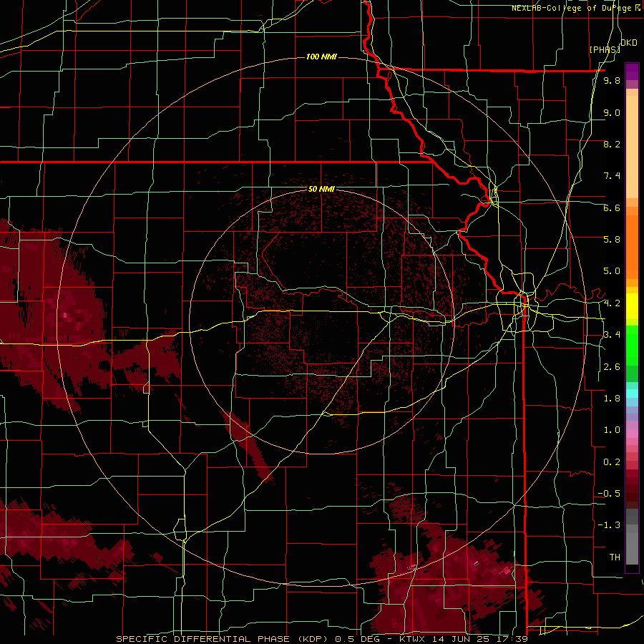Select the orange color bar segment beside 5.8

(x=632, y=247)
